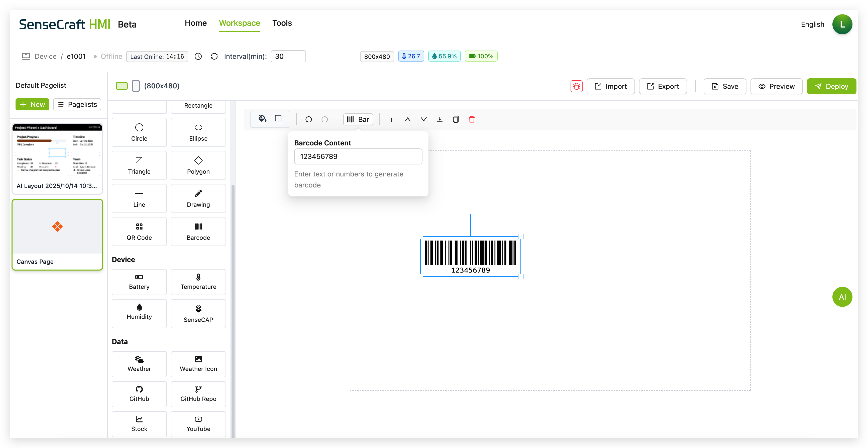868x448 pixels.
Task: Add a QR Code component
Action: tap(139, 232)
